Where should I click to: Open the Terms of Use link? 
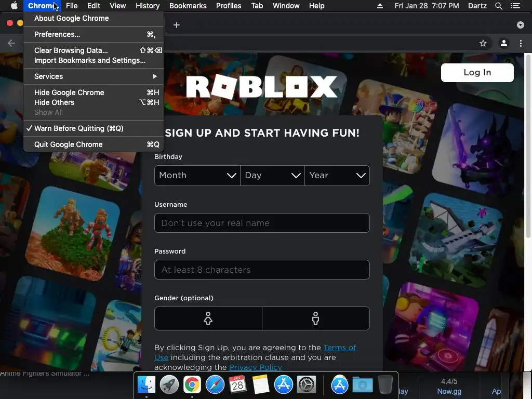340,348
